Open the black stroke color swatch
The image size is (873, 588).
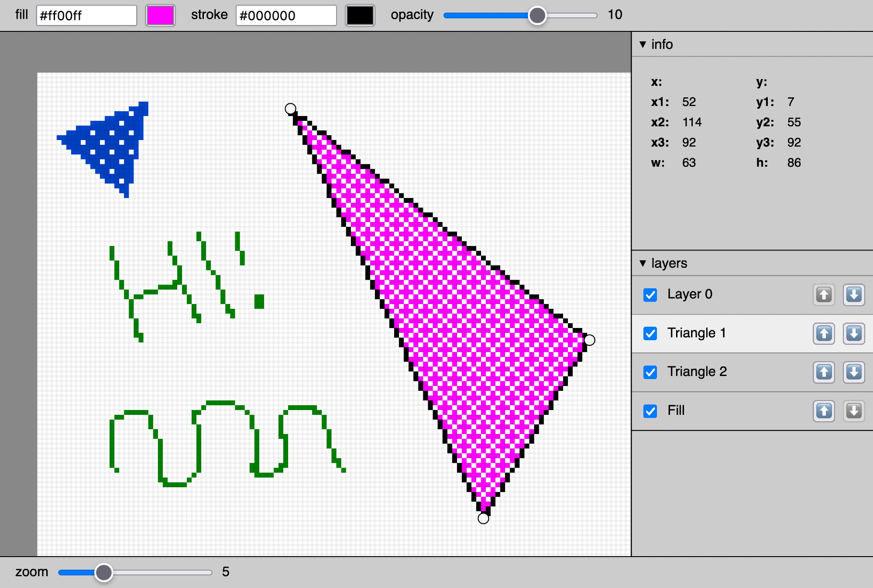[x=360, y=15]
